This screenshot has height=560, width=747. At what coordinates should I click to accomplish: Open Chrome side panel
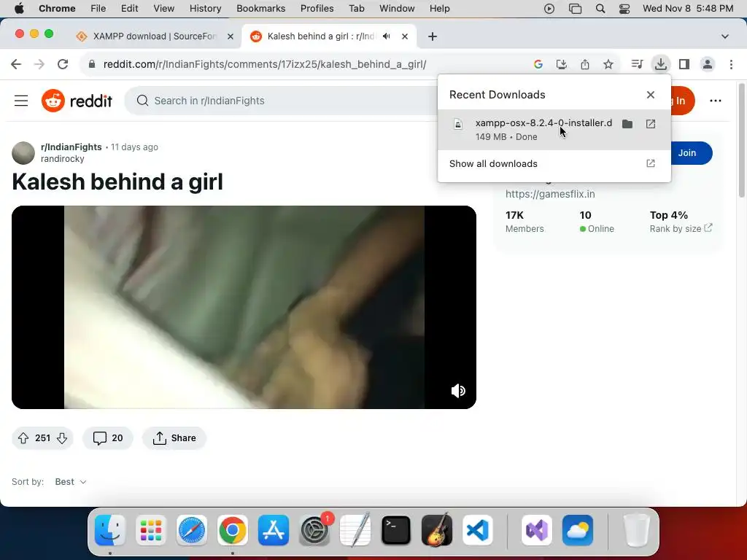point(684,64)
